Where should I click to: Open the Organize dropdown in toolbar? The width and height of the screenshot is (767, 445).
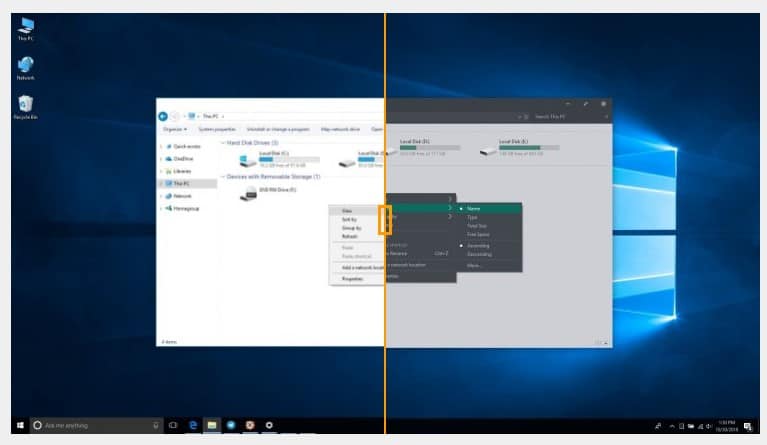(x=174, y=129)
